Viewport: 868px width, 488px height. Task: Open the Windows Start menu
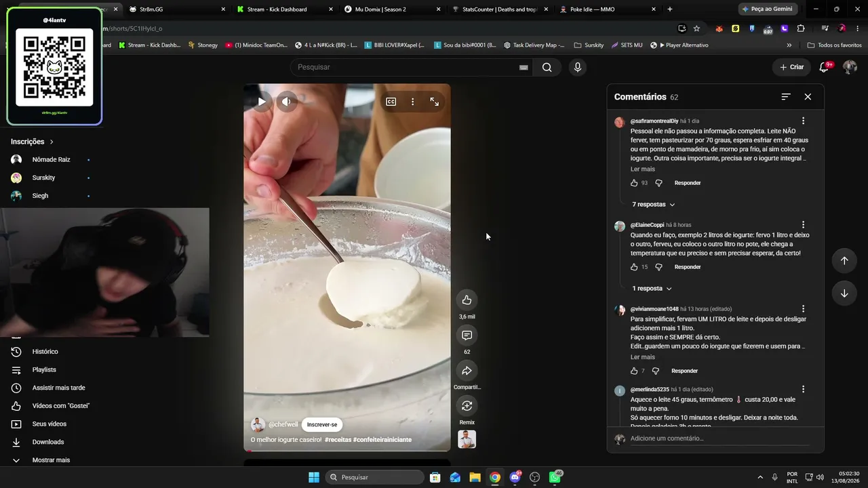click(x=314, y=477)
